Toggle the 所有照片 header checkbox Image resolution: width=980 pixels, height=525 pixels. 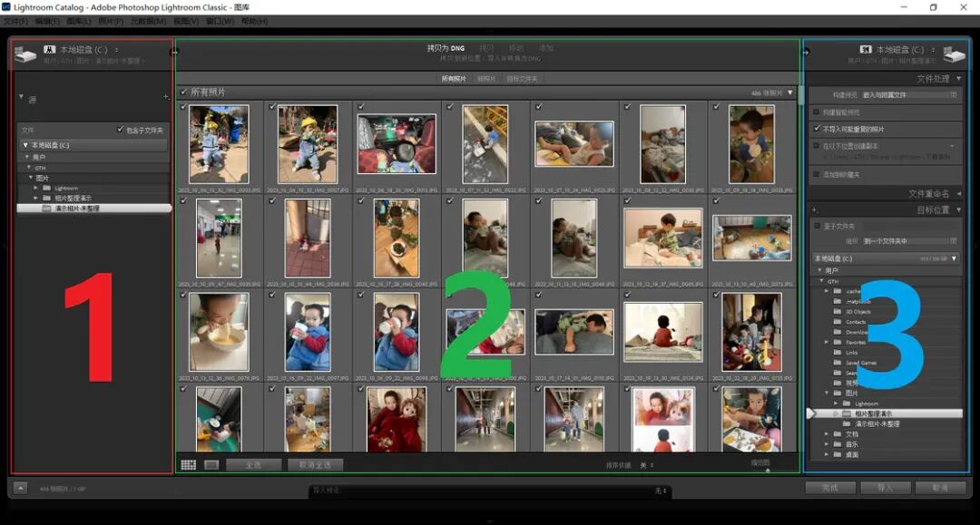pos(183,92)
